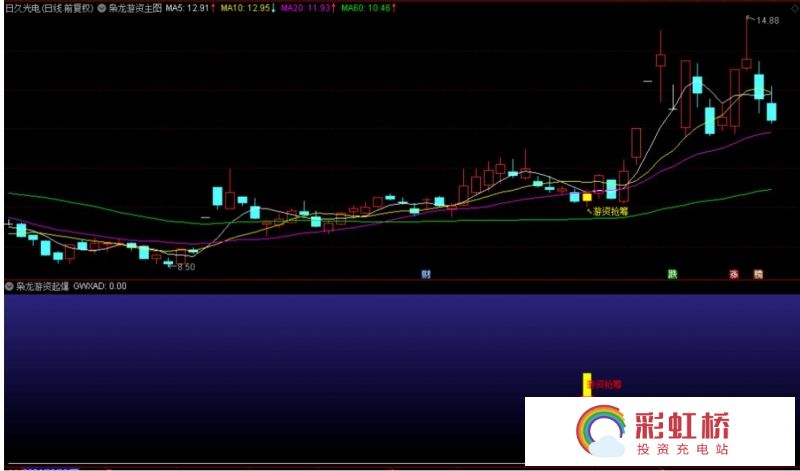
Task: Click the yellow candlestick above 游资抢筹
Action: point(586,198)
